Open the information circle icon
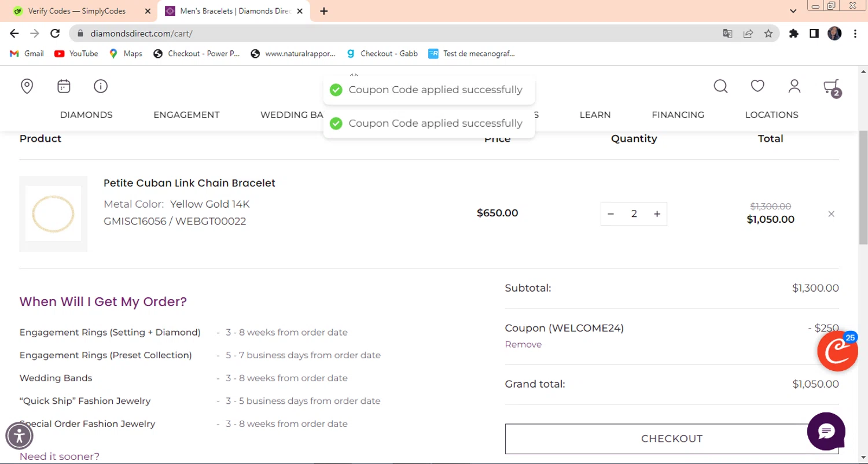The height and width of the screenshot is (464, 868). click(101, 87)
